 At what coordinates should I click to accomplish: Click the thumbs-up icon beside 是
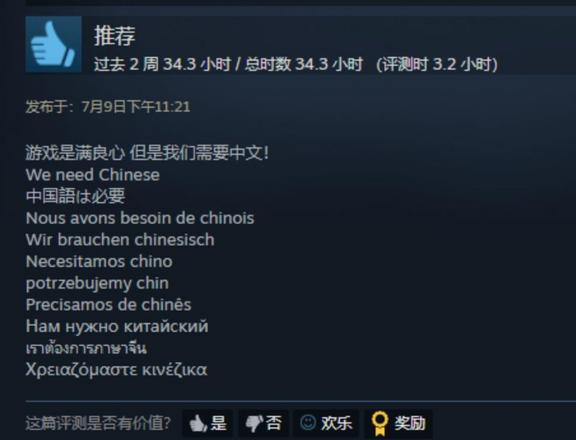198,423
